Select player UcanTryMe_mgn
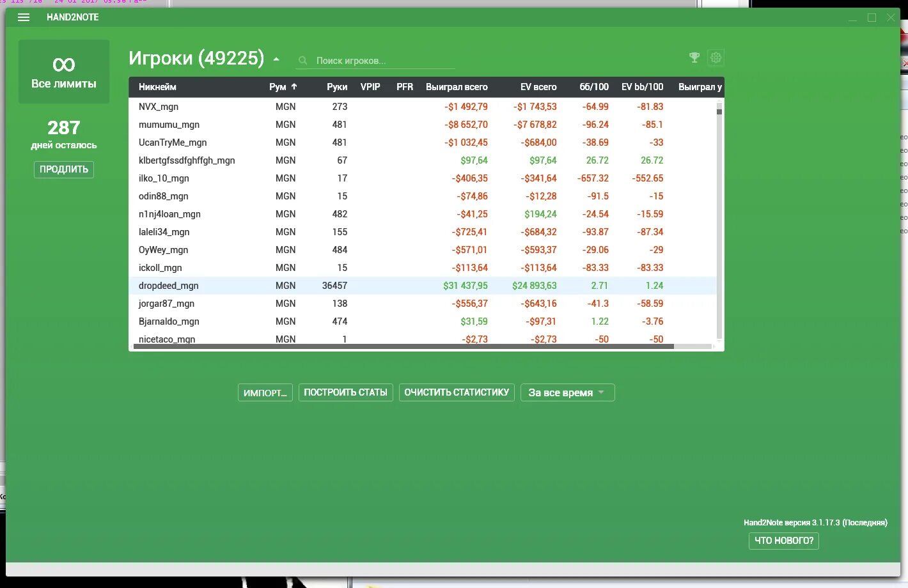The image size is (908, 588). click(x=173, y=143)
